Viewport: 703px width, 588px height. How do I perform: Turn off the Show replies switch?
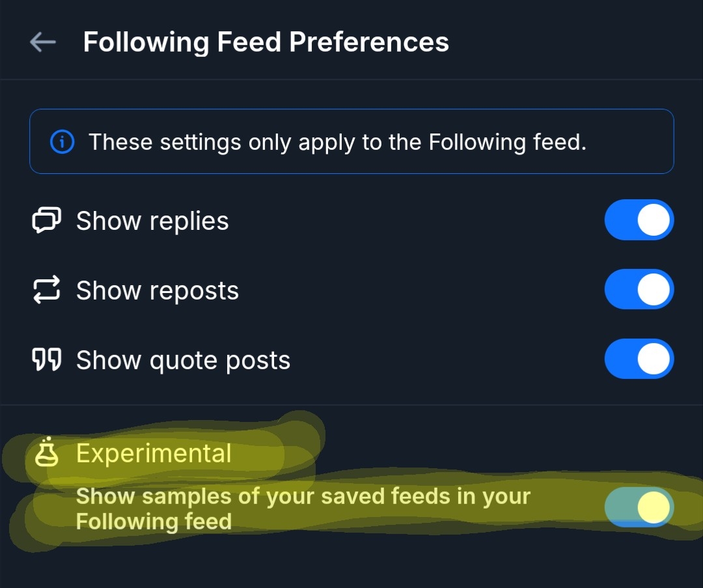[x=639, y=220]
